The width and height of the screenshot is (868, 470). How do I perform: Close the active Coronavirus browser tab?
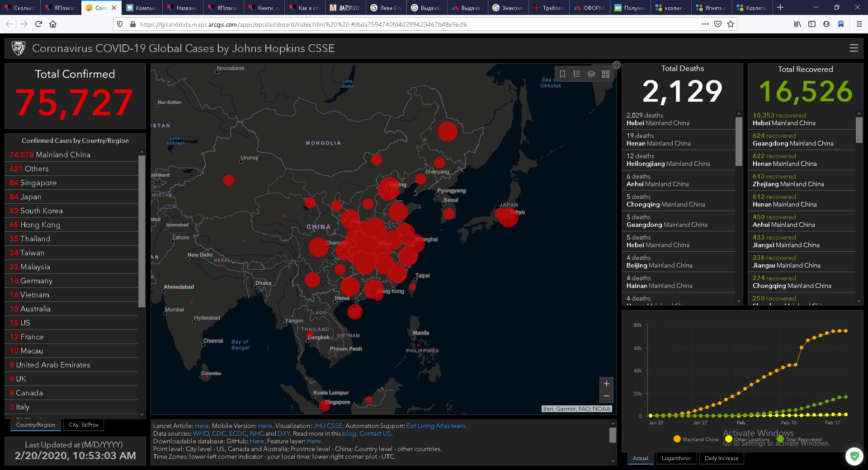pos(114,8)
